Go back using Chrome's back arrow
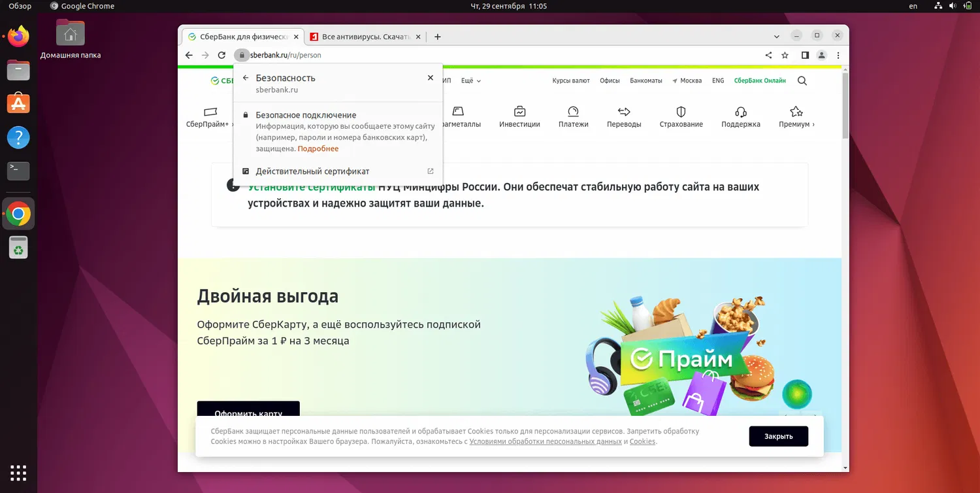The height and width of the screenshot is (493, 980). tap(189, 56)
